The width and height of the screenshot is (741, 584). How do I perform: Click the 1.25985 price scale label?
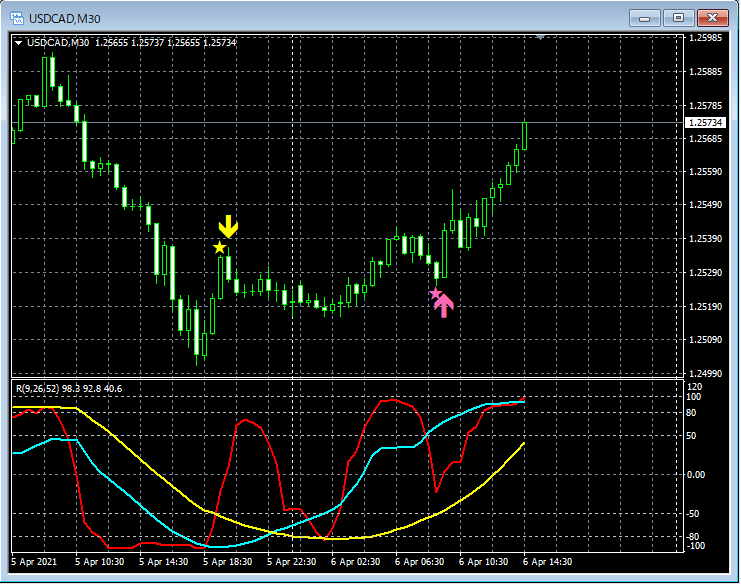[706, 38]
